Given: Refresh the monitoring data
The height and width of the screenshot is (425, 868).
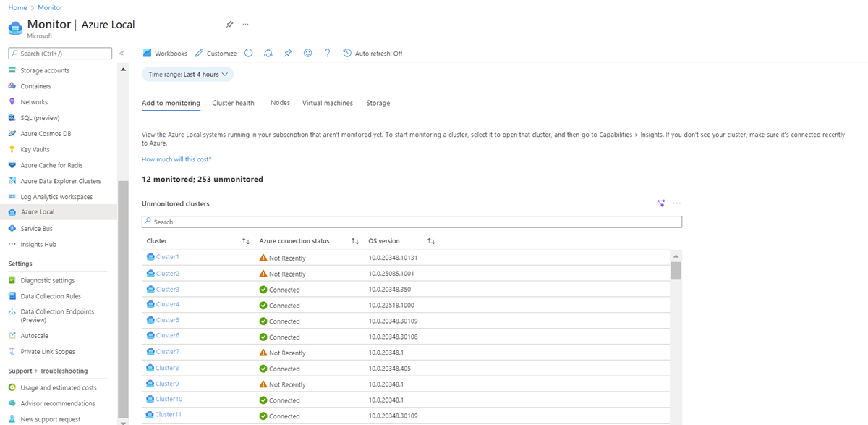Looking at the screenshot, I should 247,53.
